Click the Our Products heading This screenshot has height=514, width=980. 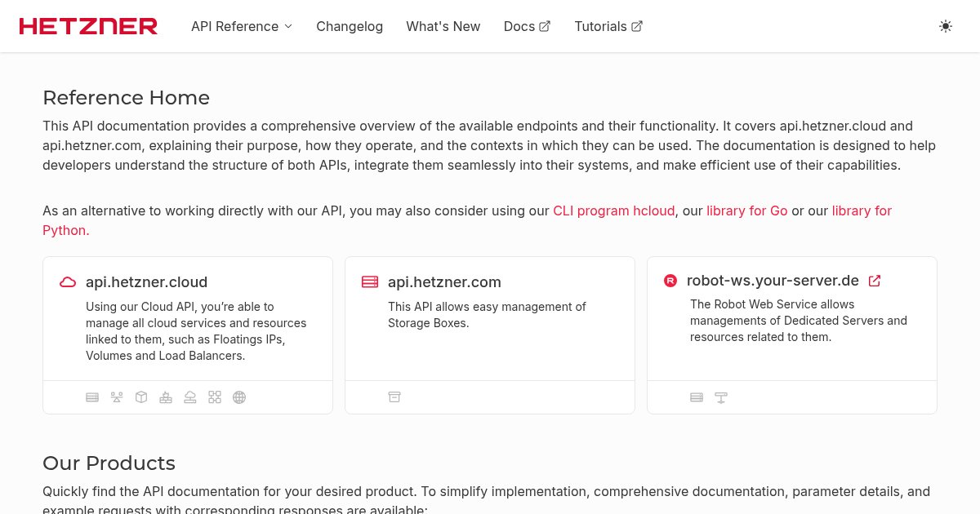pos(109,463)
